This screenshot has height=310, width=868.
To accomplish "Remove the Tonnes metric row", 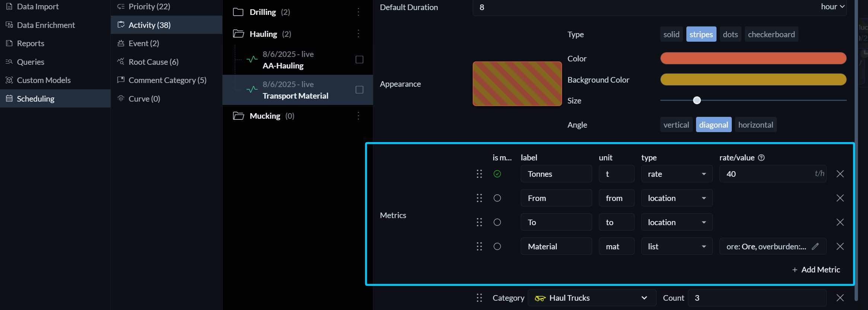I will (x=840, y=174).
